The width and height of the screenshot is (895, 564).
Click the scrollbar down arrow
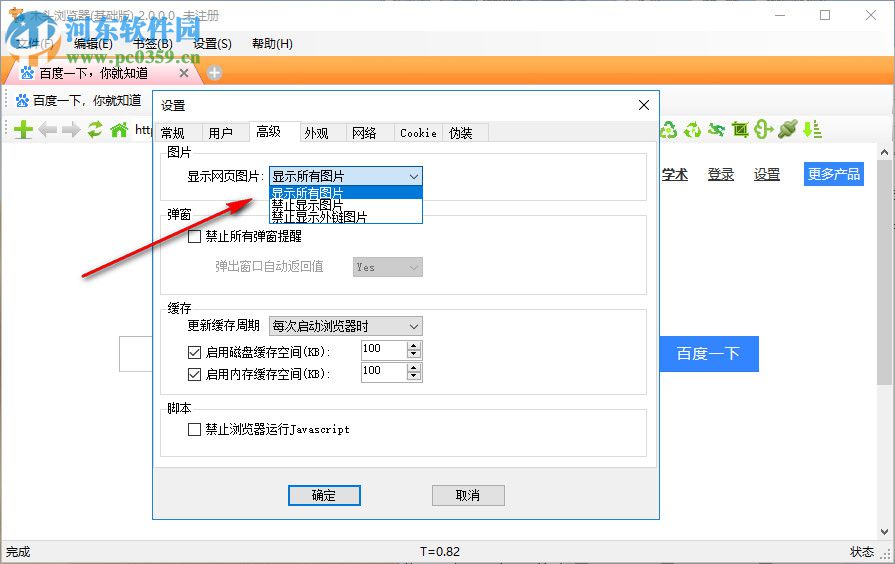[884, 531]
